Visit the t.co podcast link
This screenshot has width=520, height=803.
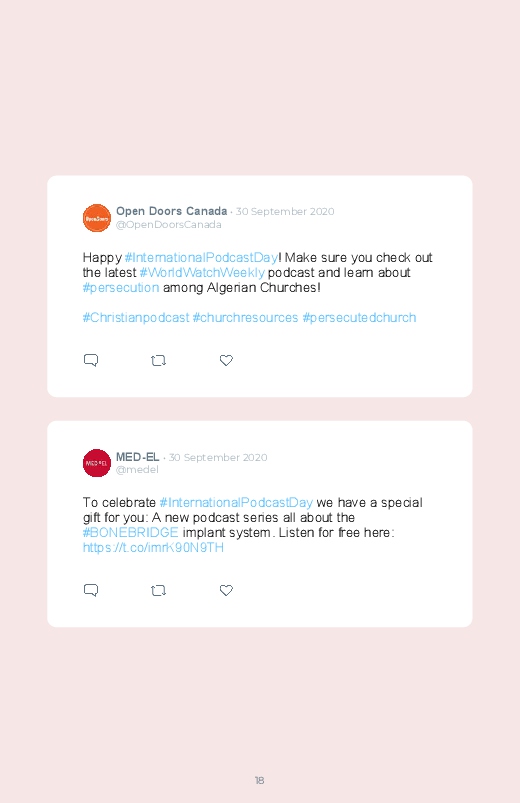153,547
